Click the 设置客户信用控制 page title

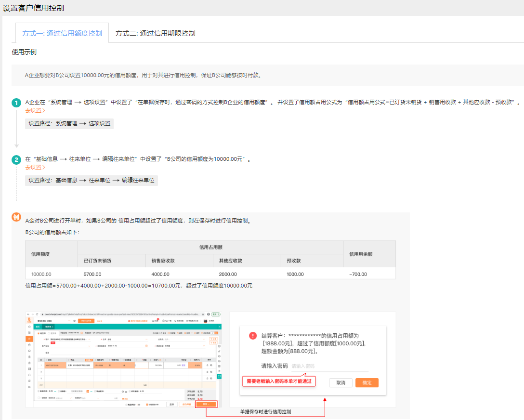33,8
